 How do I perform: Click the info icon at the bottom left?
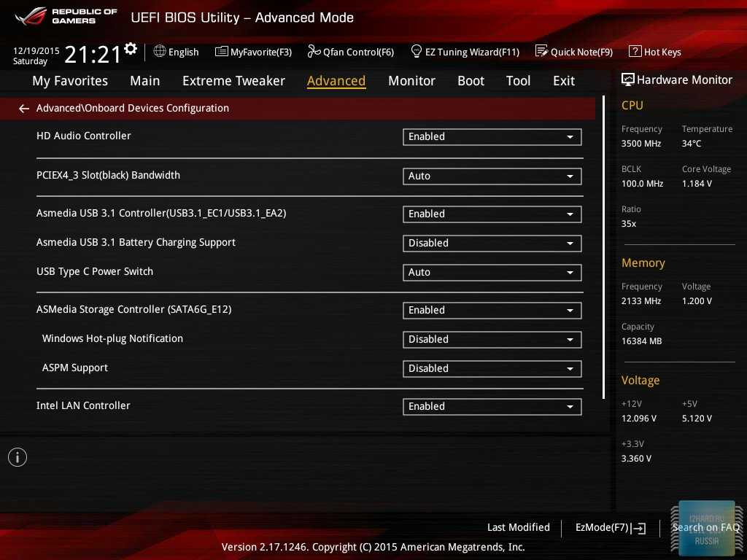pyautogui.click(x=18, y=457)
